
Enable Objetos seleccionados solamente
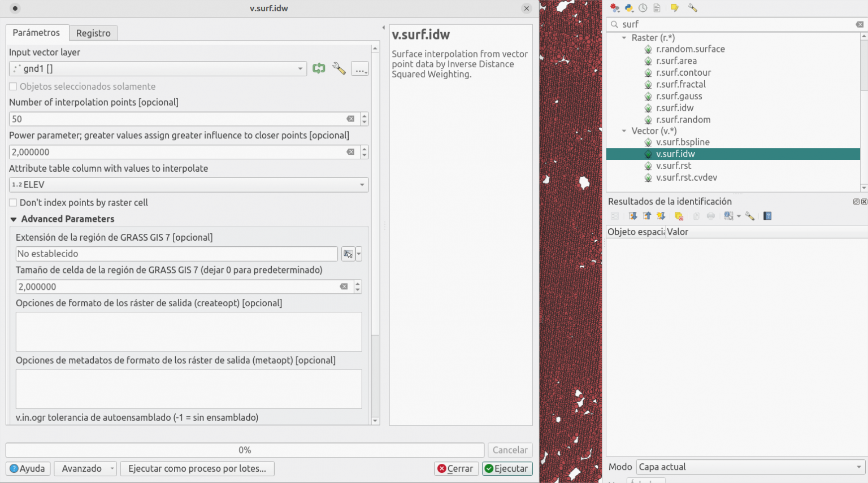point(12,86)
